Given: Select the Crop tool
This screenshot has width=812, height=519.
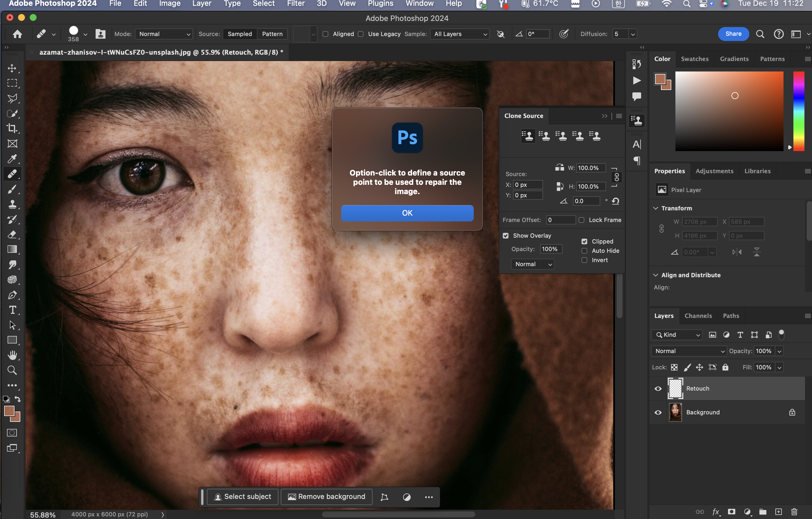Looking at the screenshot, I should 12,128.
